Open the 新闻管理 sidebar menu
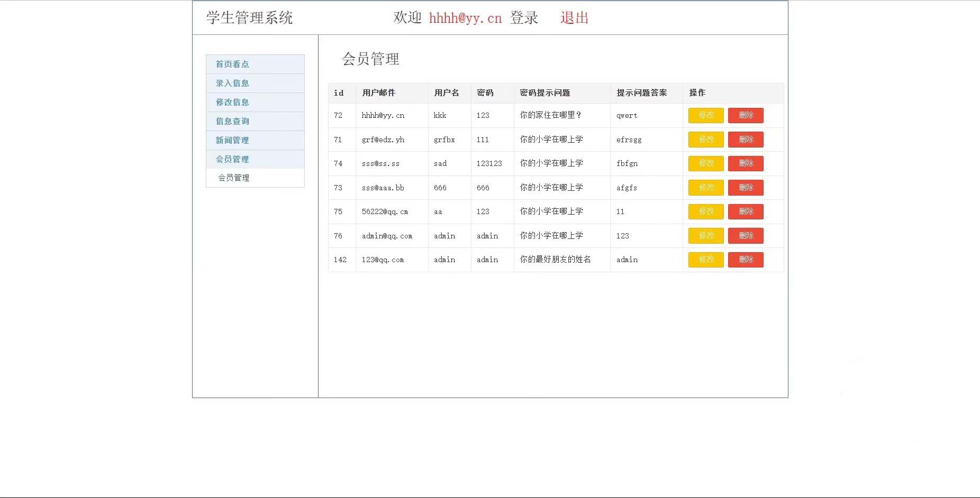 coord(232,140)
